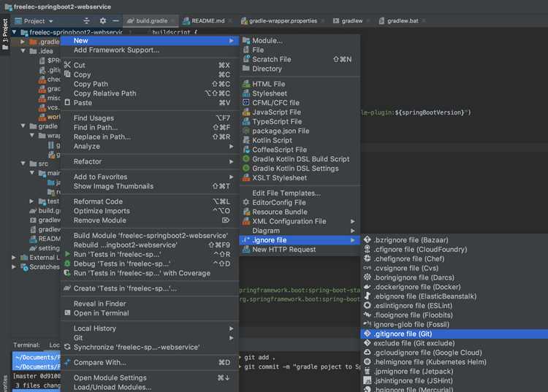
Task: Choose Open Module Settings
Action: 150,377
